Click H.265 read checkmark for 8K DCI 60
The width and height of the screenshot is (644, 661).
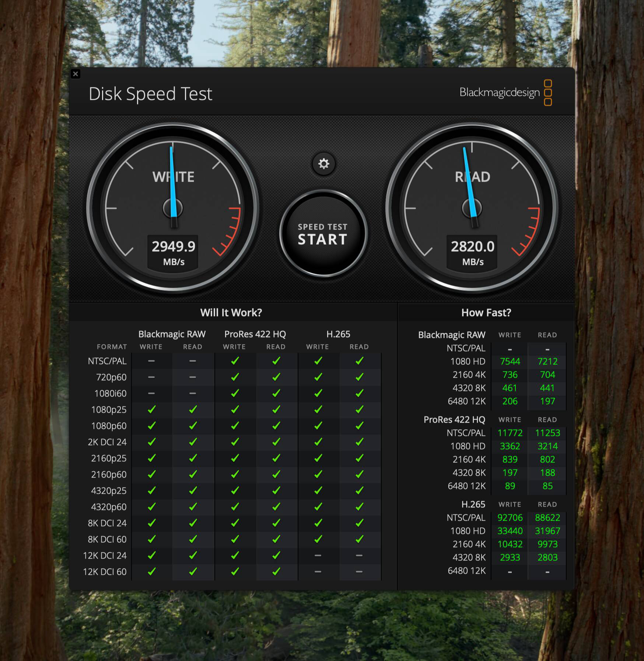pyautogui.click(x=360, y=539)
